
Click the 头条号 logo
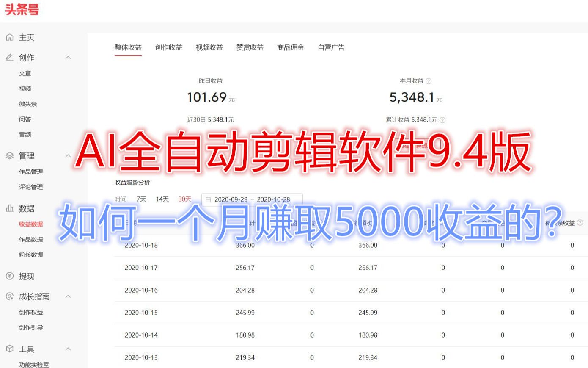click(x=22, y=9)
